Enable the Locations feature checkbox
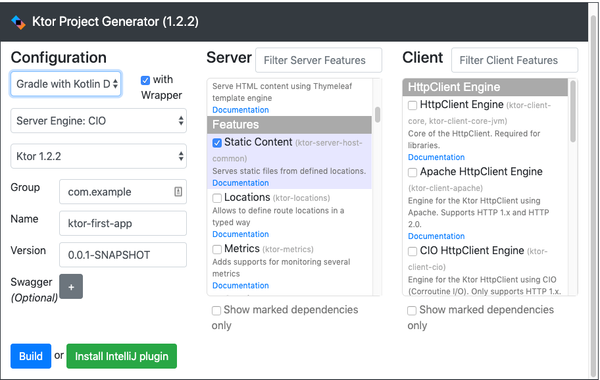 coord(217,198)
